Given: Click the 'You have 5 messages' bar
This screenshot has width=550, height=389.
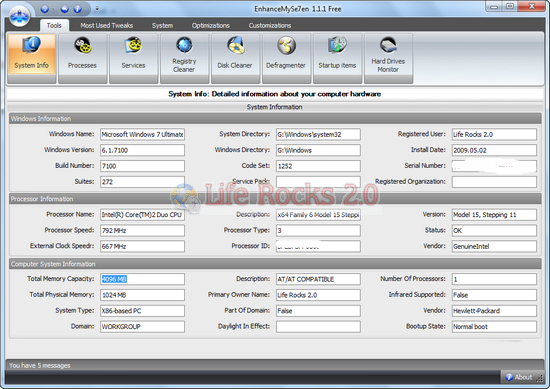Looking at the screenshot, I should tap(275, 365).
